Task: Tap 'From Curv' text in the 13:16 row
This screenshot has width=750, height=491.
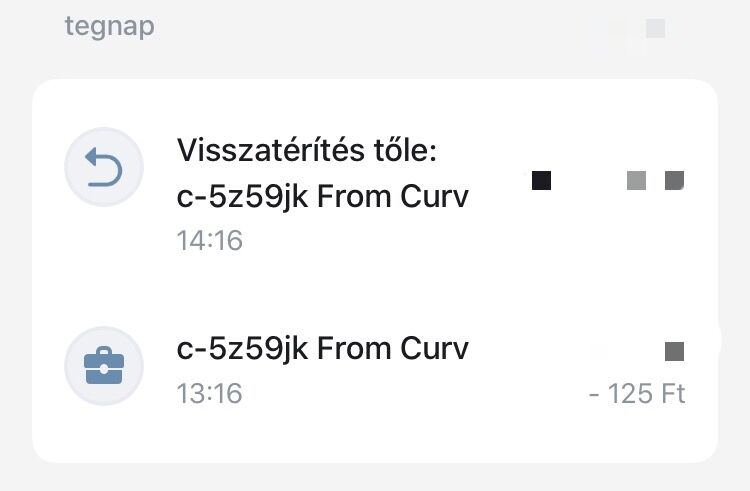Action: pos(393,348)
